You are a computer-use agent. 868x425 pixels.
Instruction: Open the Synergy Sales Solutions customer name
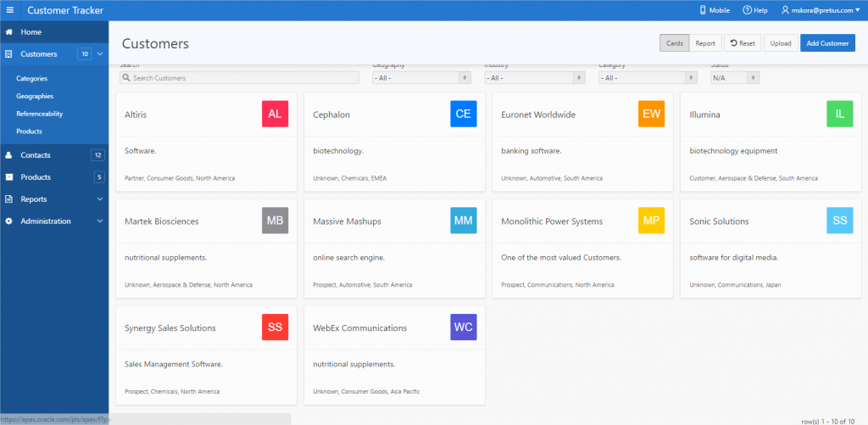coord(170,327)
